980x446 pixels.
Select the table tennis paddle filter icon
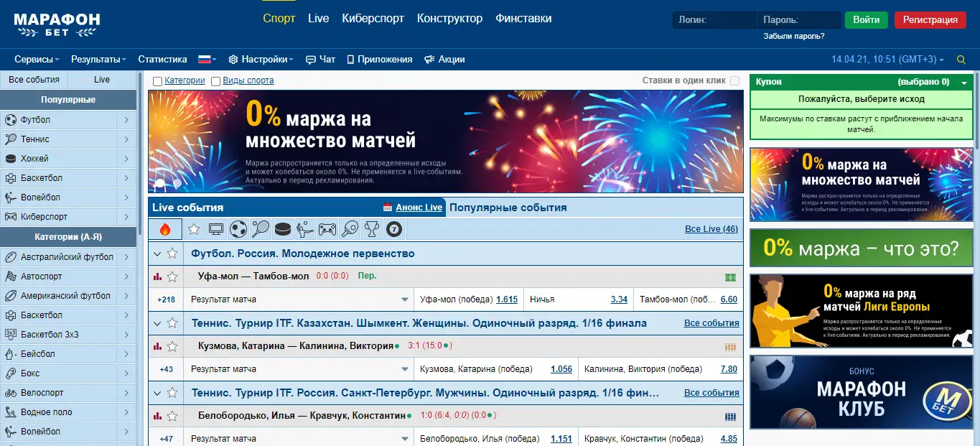[350, 229]
